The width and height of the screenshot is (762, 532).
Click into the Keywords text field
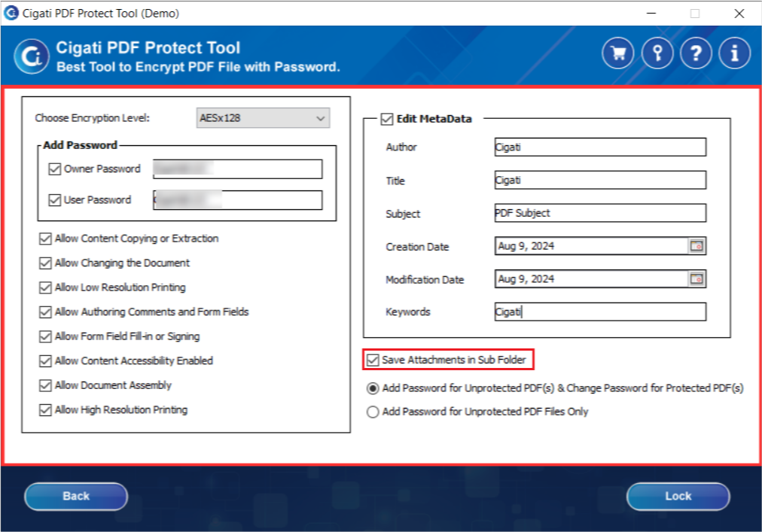600,312
